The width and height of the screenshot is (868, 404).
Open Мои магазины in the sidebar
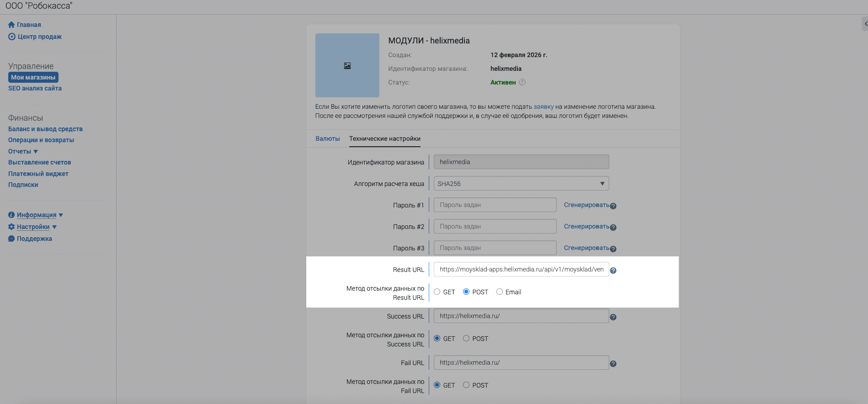coord(33,77)
